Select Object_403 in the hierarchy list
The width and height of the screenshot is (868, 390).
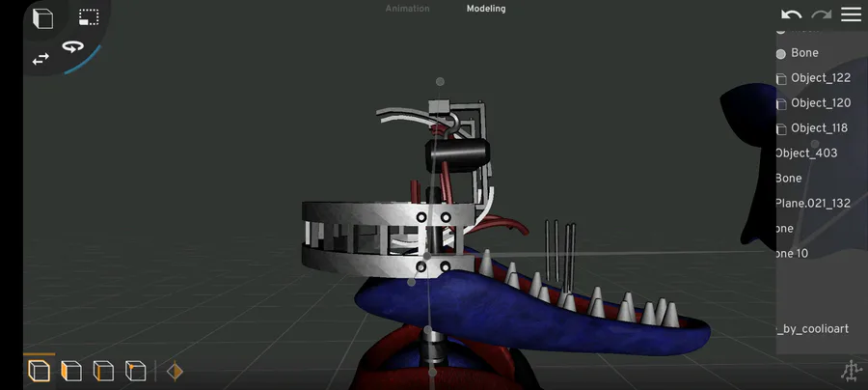[806, 153]
